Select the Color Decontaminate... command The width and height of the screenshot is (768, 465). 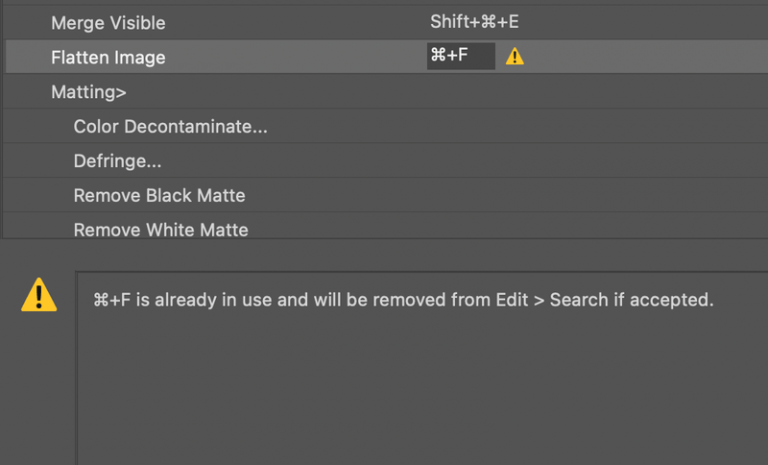tap(170, 127)
